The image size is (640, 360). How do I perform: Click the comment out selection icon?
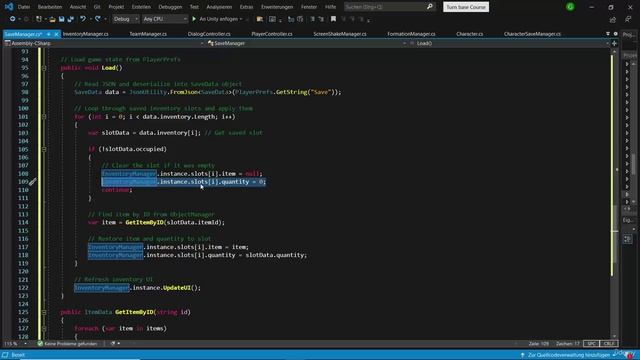click(312, 19)
